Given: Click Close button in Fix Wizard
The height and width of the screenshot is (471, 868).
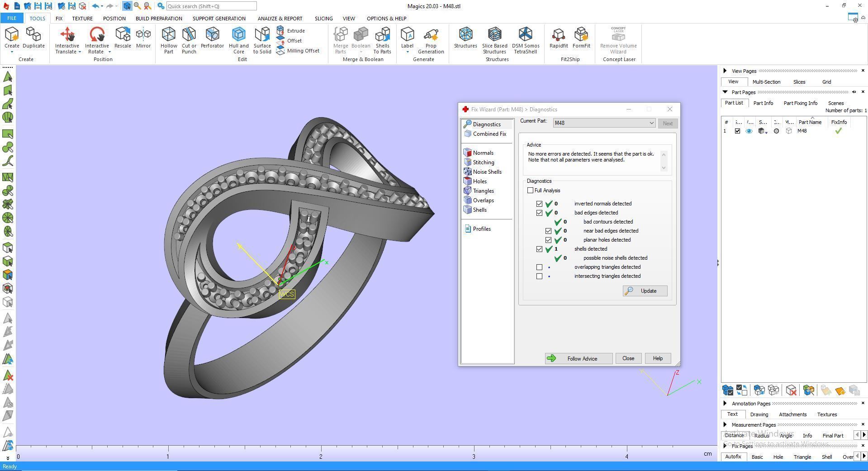Looking at the screenshot, I should pos(628,358).
